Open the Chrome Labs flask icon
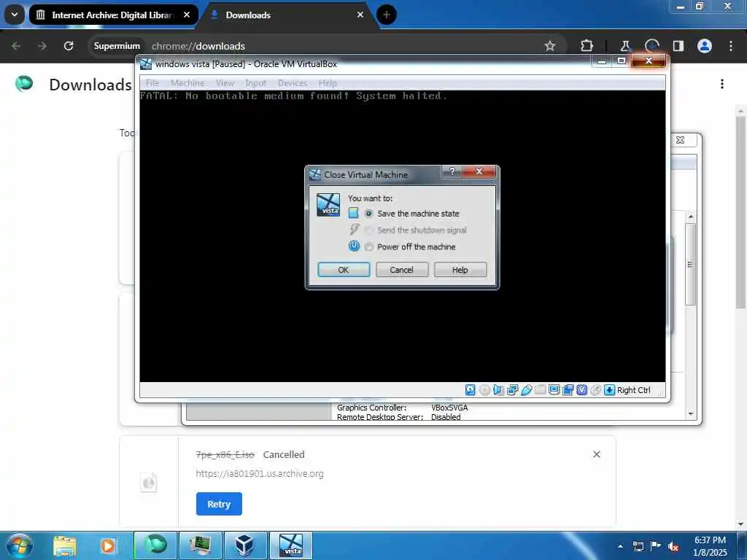747x560 pixels. 625,46
